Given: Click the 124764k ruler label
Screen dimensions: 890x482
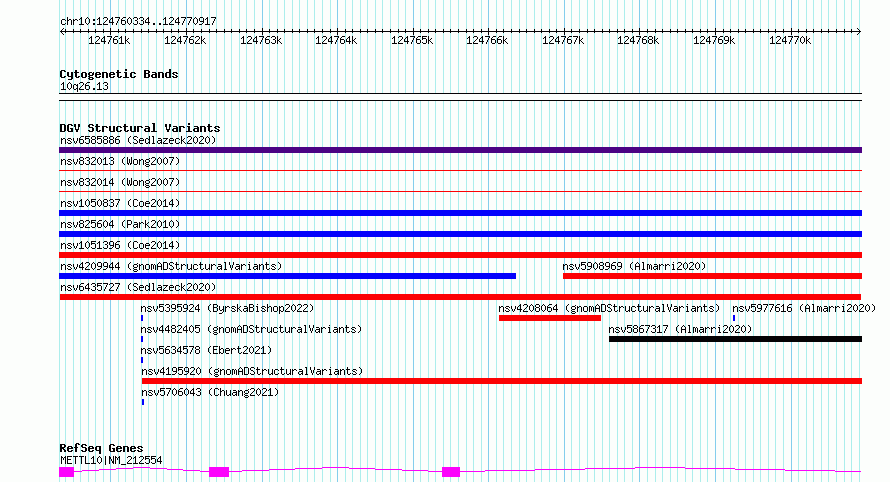Looking at the screenshot, I should (x=336, y=40).
